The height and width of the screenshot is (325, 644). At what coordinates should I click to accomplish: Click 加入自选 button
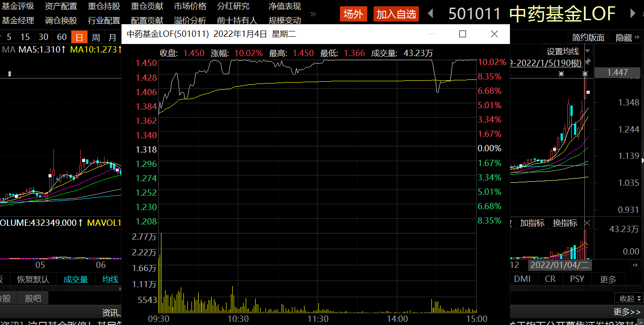coord(396,14)
